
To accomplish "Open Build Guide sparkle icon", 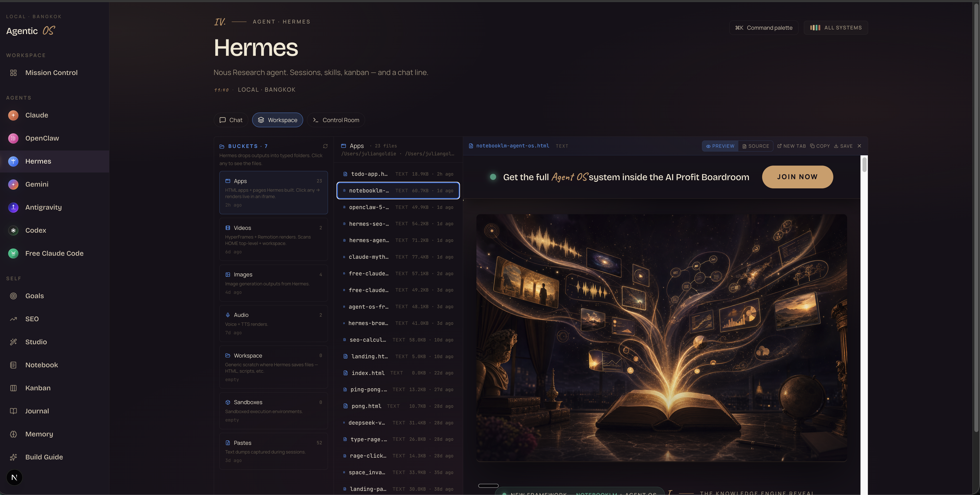I will [x=13, y=457].
